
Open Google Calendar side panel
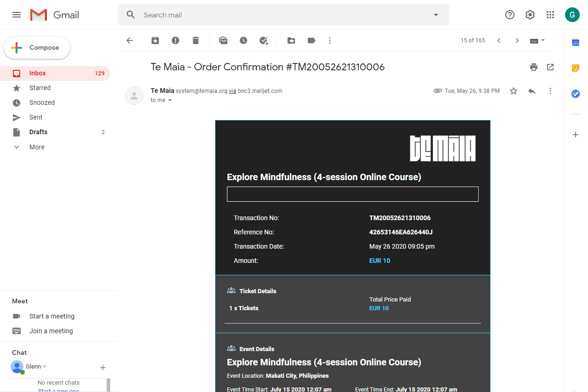point(576,43)
